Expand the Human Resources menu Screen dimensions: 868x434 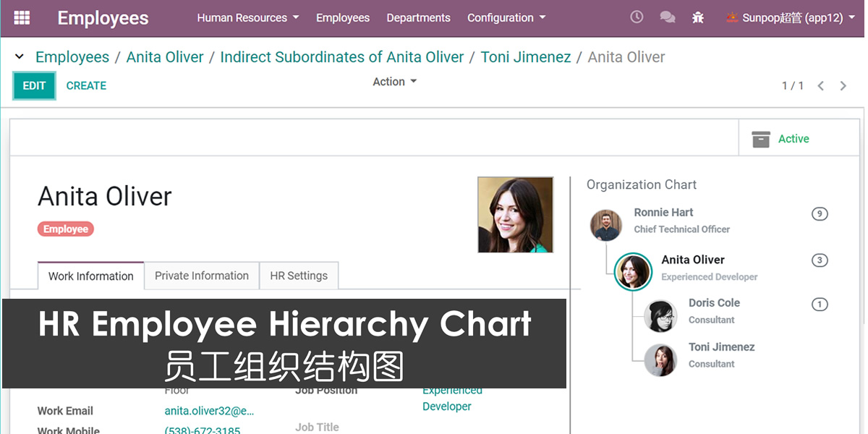click(x=247, y=18)
